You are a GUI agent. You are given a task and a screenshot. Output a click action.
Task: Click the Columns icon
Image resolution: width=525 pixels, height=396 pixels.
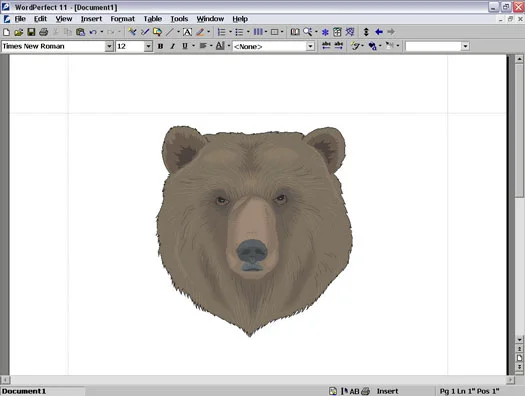point(257,32)
